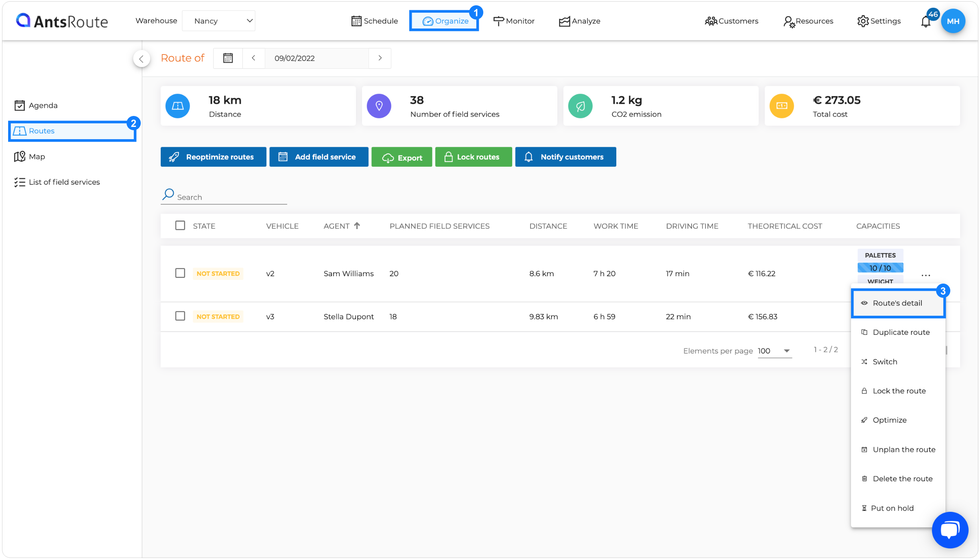Open the Customers section
This screenshot has width=980, height=559.
[731, 21]
